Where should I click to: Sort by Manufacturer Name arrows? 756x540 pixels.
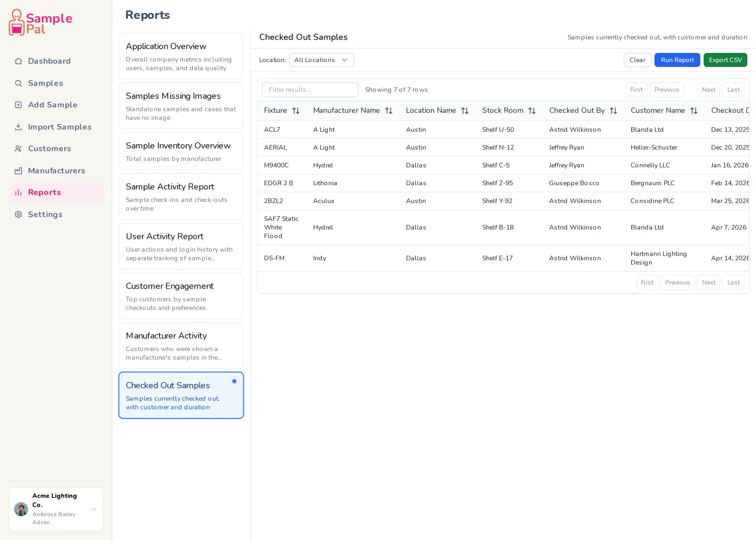(x=389, y=111)
